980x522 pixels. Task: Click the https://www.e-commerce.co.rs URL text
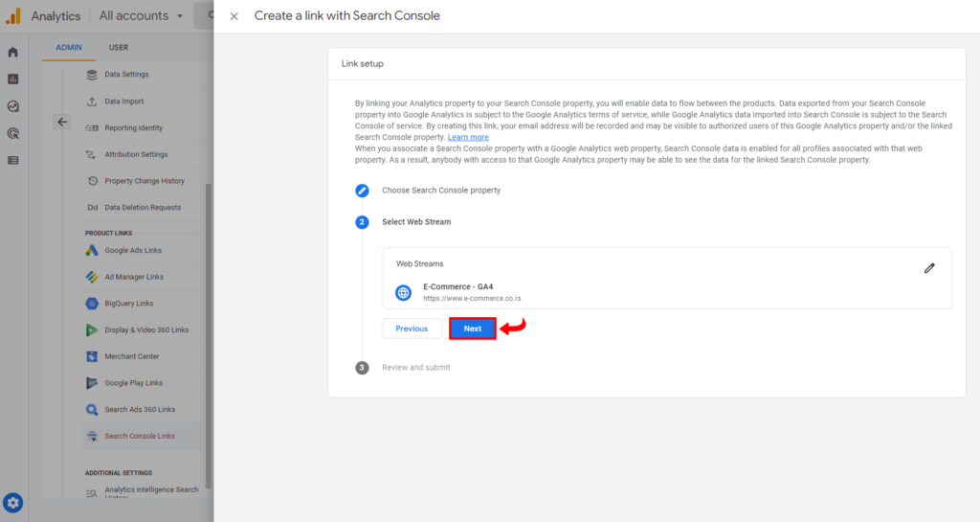tap(472, 299)
